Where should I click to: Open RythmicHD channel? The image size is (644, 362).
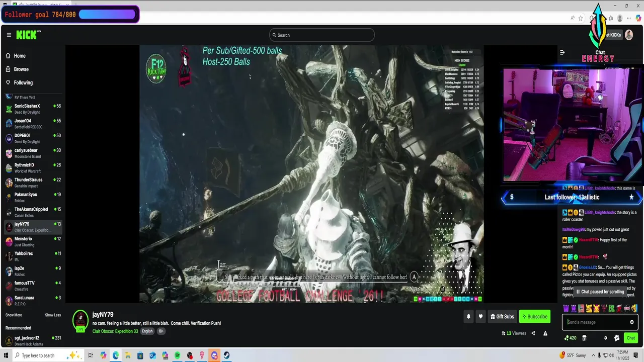tap(33, 168)
